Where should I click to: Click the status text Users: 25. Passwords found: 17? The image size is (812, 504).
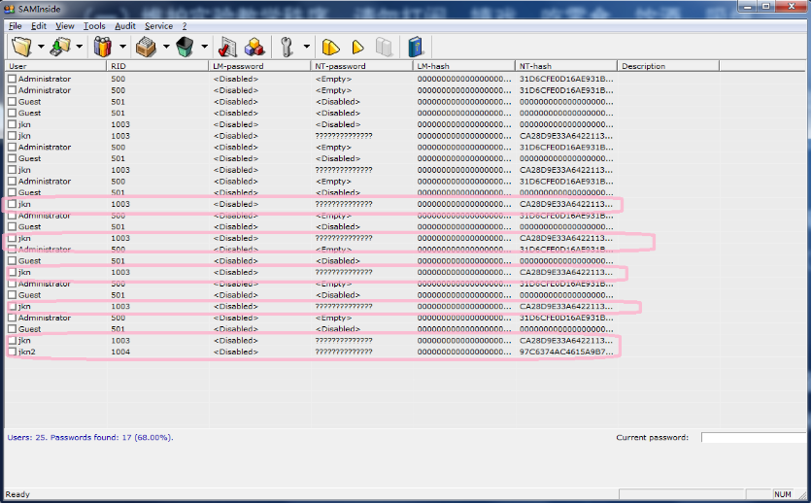coord(90,438)
